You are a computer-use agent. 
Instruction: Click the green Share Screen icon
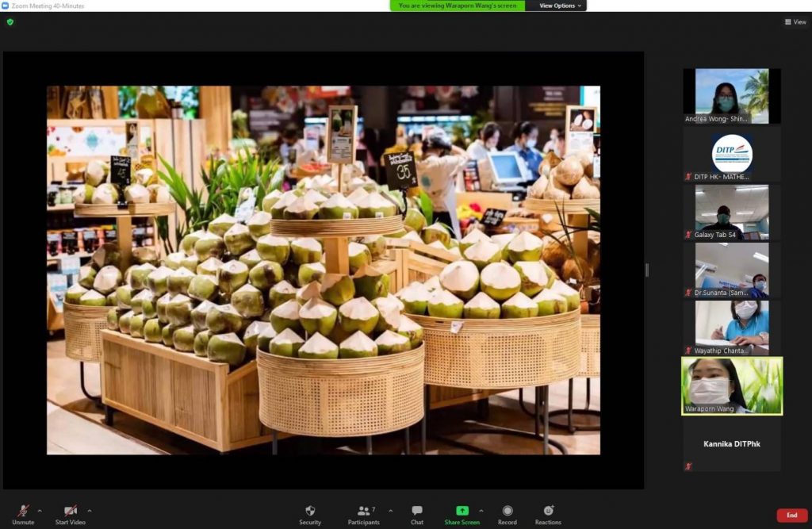point(462,510)
